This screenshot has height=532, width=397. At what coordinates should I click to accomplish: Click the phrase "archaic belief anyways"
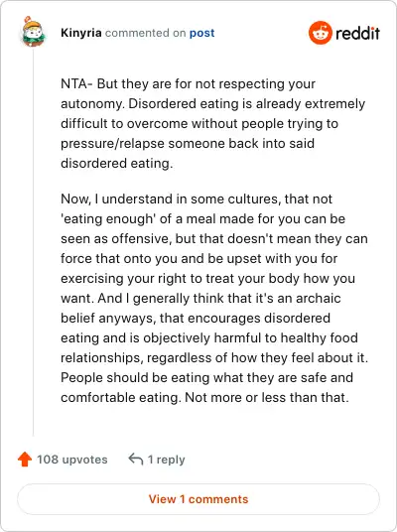coord(200,308)
